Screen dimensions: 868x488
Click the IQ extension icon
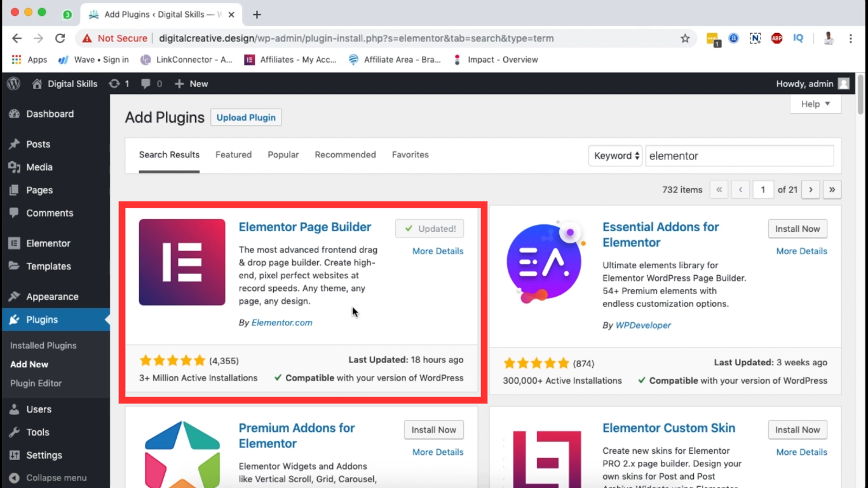click(x=798, y=38)
